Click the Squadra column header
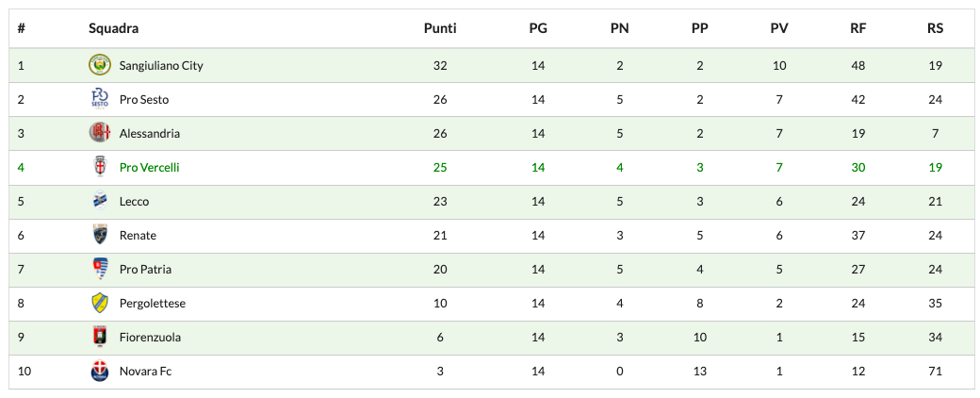This screenshot has width=980, height=398. tap(114, 28)
